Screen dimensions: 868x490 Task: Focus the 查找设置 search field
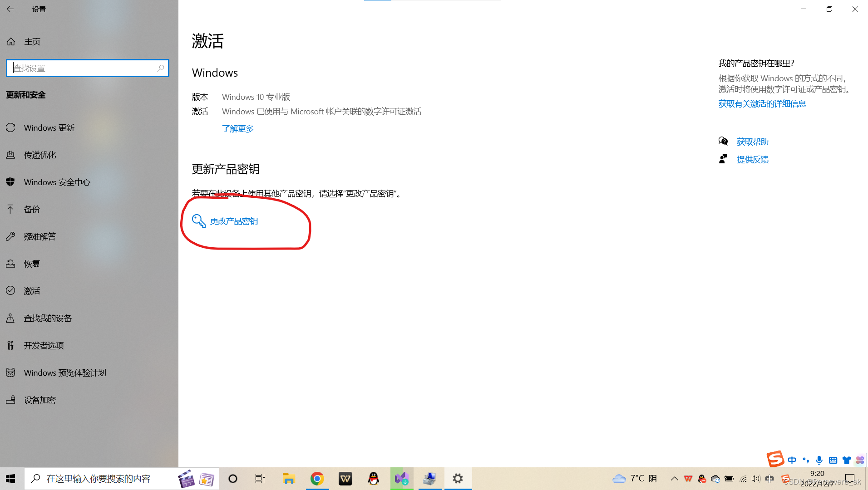coord(88,68)
